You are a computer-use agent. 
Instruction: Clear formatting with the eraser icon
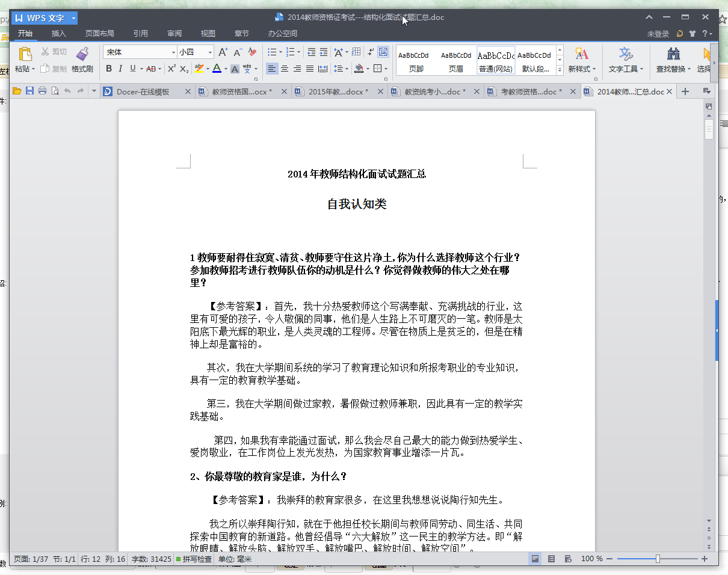pyautogui.click(x=252, y=52)
